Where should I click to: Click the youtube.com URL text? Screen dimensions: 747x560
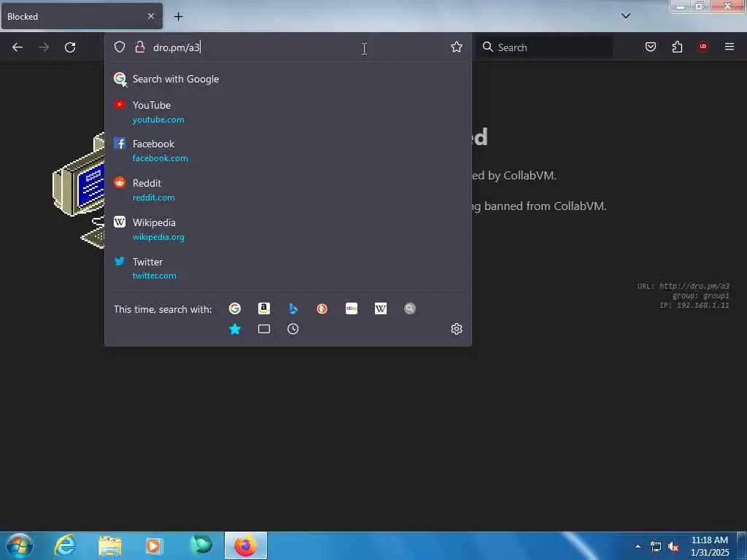point(158,120)
